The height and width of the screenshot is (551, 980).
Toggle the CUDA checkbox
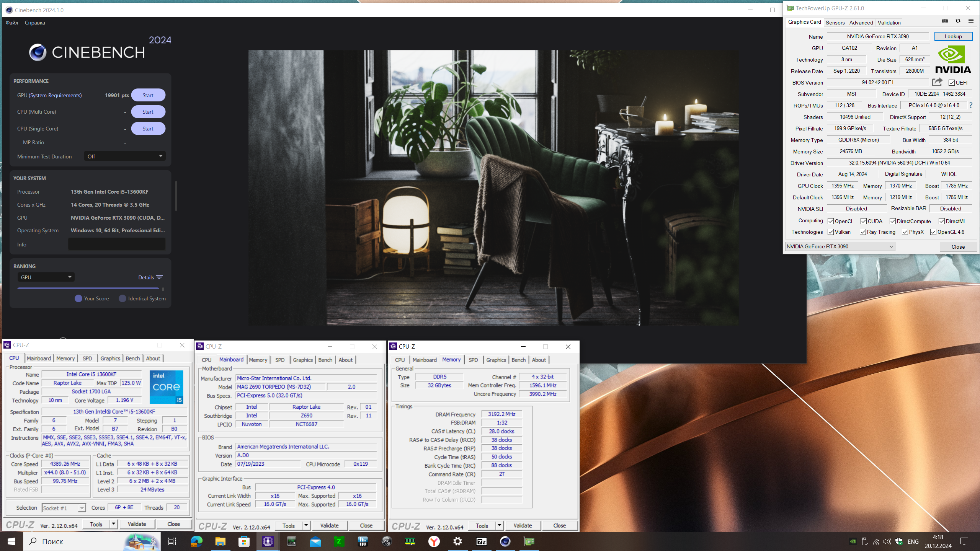863,221
